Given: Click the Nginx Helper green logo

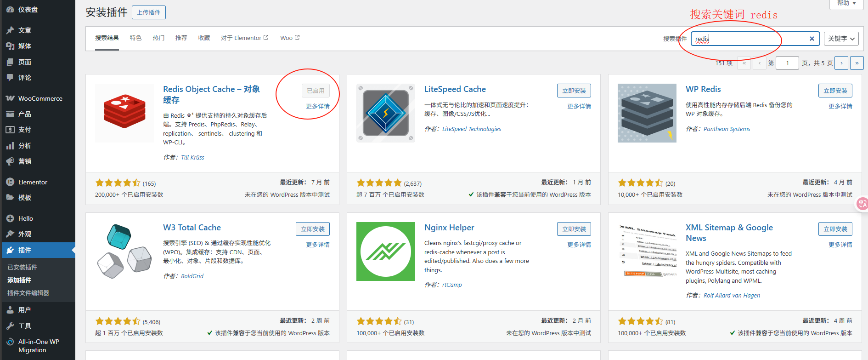Looking at the screenshot, I should tap(386, 251).
